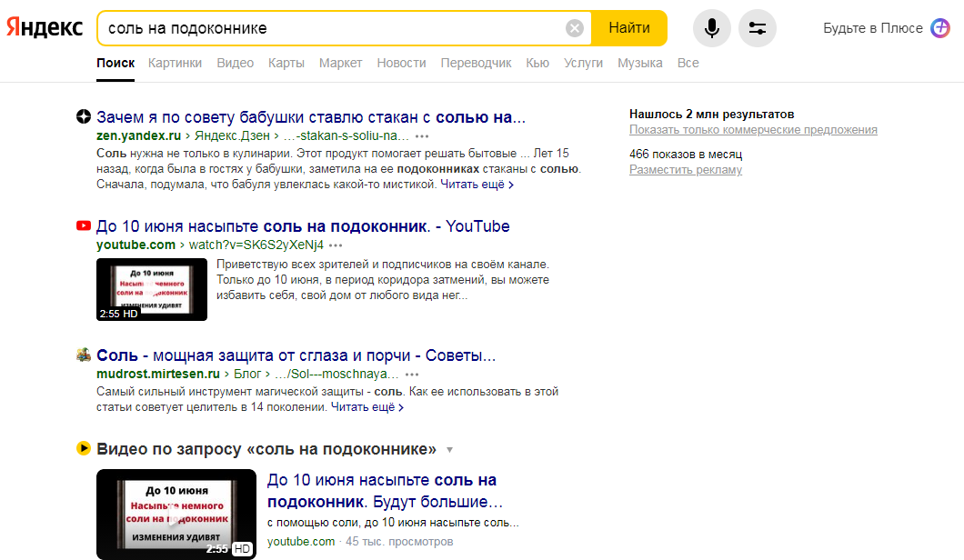The image size is (964, 560).
Task: Go to the Новости tab
Action: pos(401,64)
